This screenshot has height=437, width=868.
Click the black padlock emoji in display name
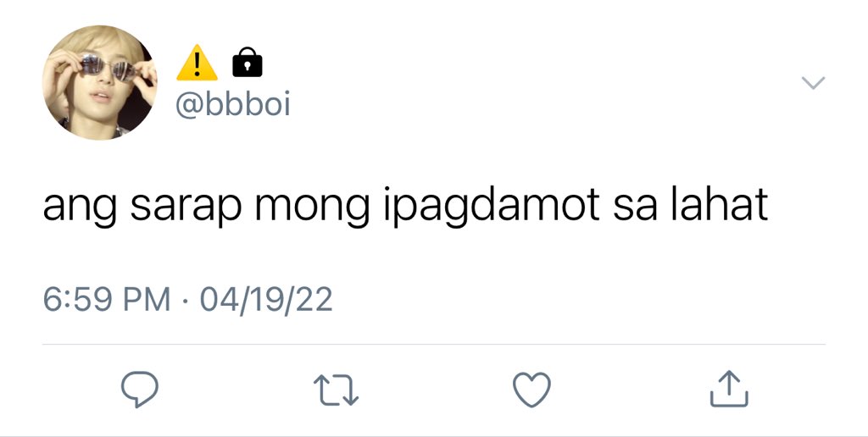[x=248, y=62]
